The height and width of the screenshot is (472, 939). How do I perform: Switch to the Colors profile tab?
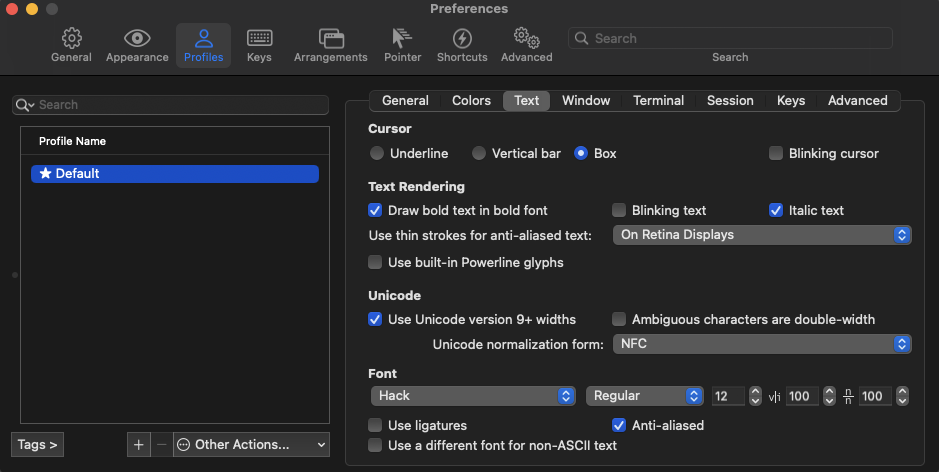(471, 101)
